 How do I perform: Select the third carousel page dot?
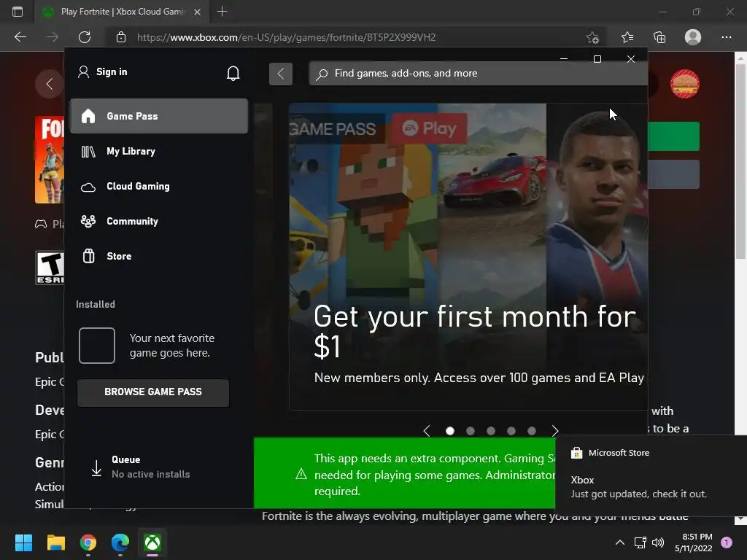(491, 431)
